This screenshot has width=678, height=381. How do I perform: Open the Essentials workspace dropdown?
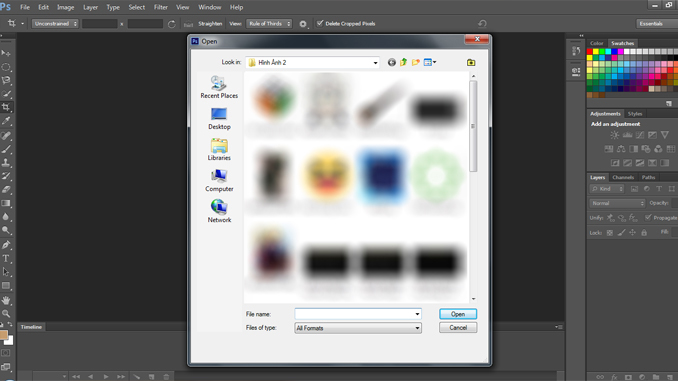[x=656, y=24]
